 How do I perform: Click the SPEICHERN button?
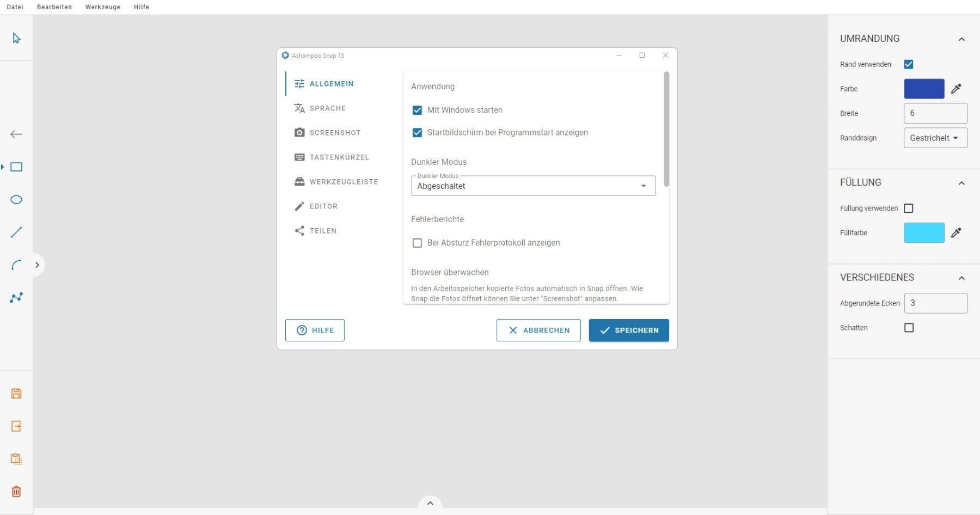click(x=629, y=330)
